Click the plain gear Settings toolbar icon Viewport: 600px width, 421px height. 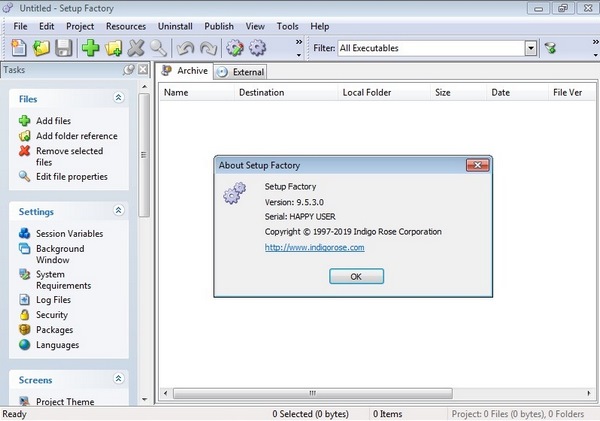(257, 48)
